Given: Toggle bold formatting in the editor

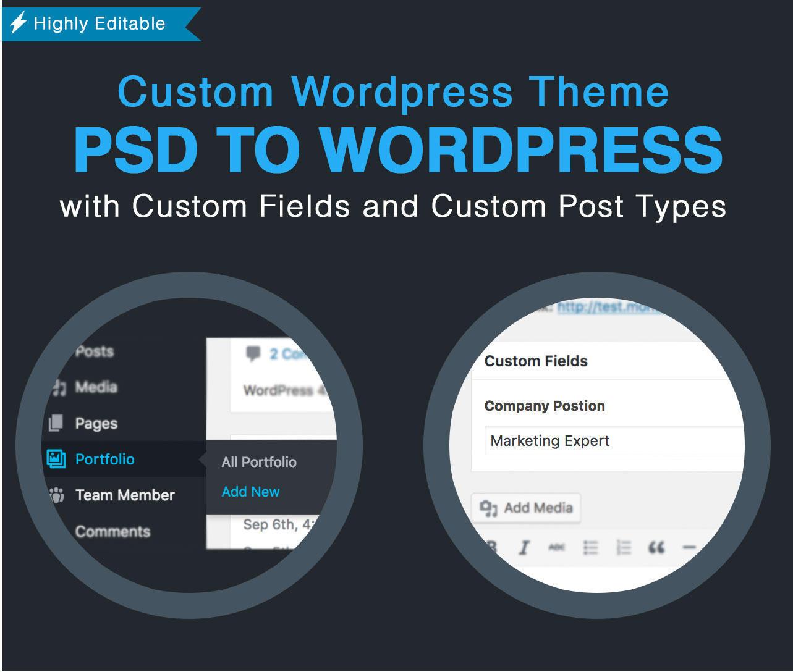Looking at the screenshot, I should pyautogui.click(x=491, y=547).
